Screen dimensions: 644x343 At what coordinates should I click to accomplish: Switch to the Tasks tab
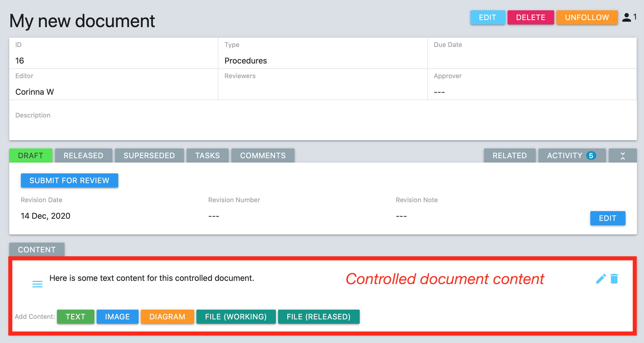point(208,155)
